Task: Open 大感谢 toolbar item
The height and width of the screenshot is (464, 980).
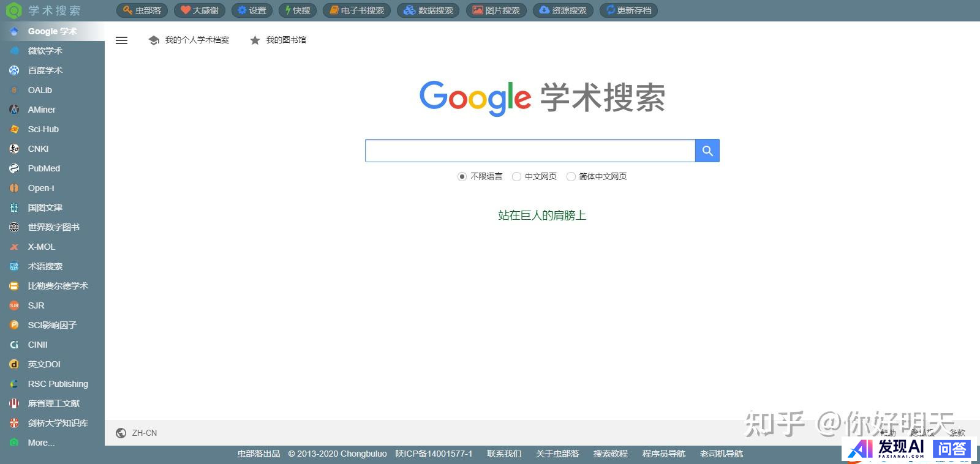Action: point(200,10)
